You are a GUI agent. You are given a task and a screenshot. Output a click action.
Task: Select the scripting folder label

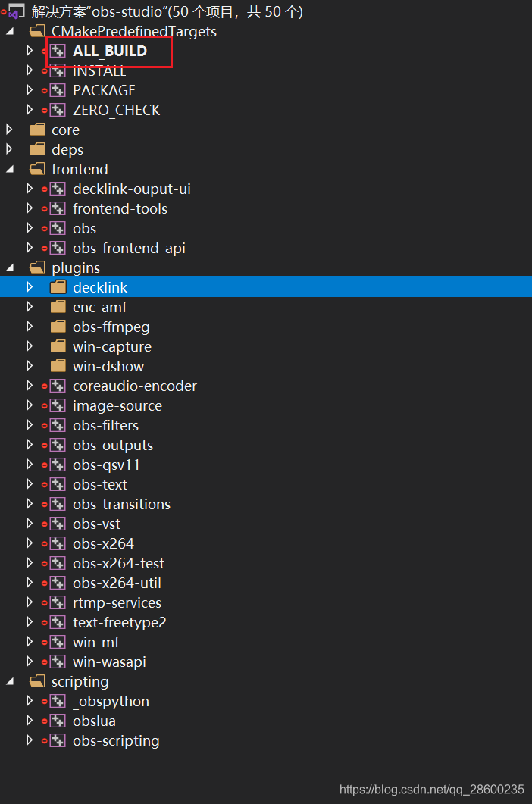[x=80, y=682]
